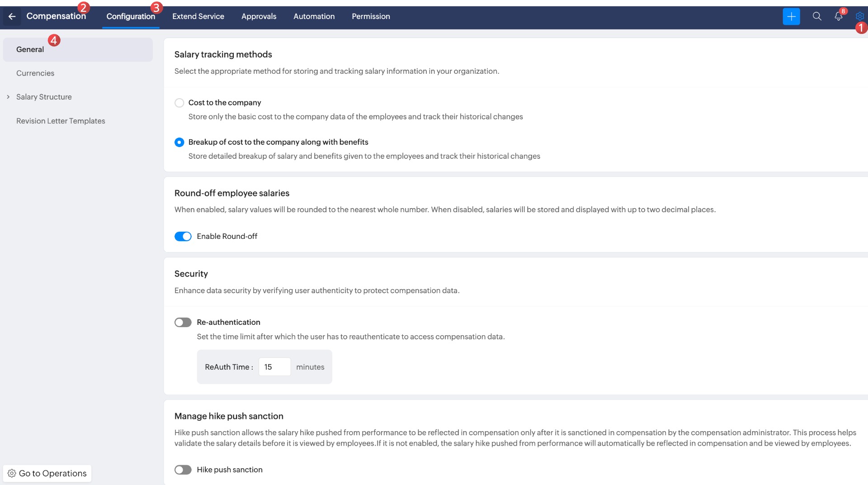Viewport: 868px width, 485px height.
Task: Open the Permission tab
Action: click(x=371, y=16)
